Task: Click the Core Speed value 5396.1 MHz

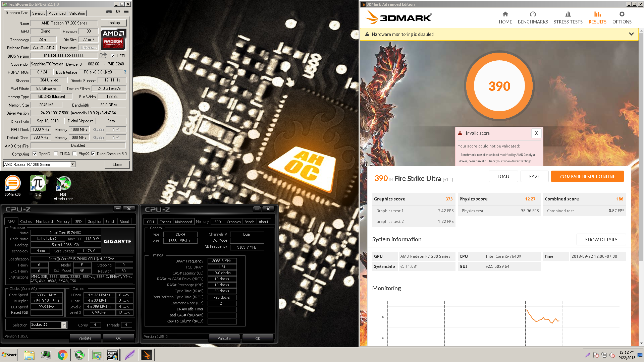Action: tap(46, 295)
